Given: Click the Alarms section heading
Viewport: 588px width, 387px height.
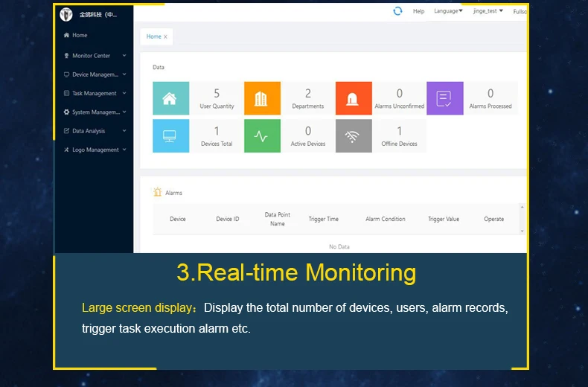Looking at the screenshot, I should [173, 193].
